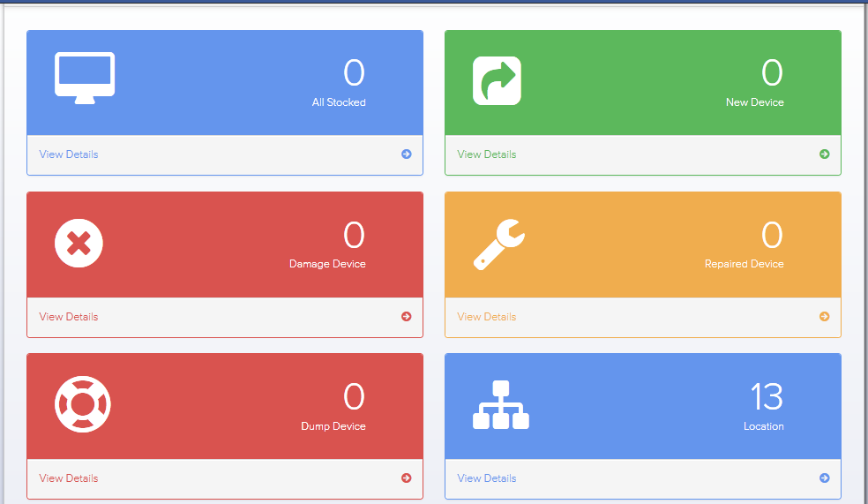Open View Details under Location
This screenshot has height=504, width=868.
point(487,478)
